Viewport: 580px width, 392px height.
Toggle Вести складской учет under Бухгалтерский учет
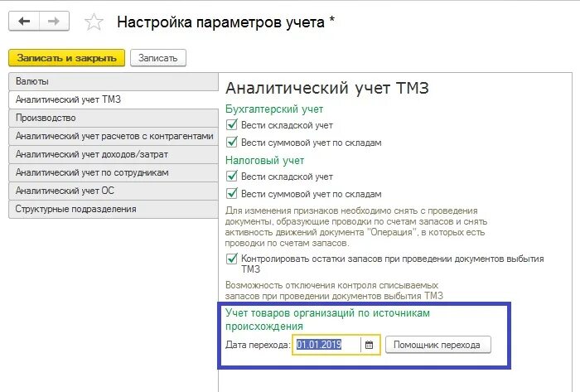[x=232, y=124]
